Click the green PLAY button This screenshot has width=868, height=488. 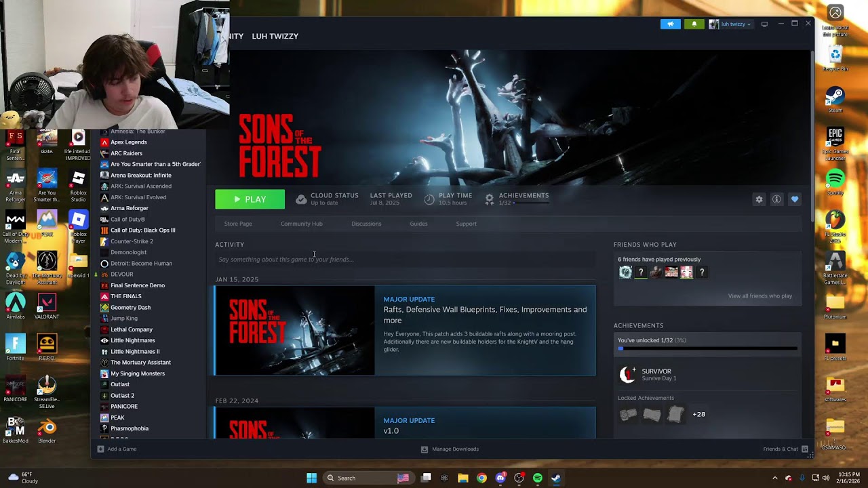(x=250, y=199)
